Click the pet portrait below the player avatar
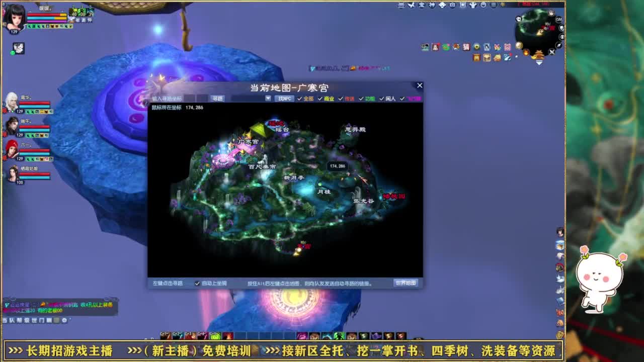644x362 pixels. point(19,48)
